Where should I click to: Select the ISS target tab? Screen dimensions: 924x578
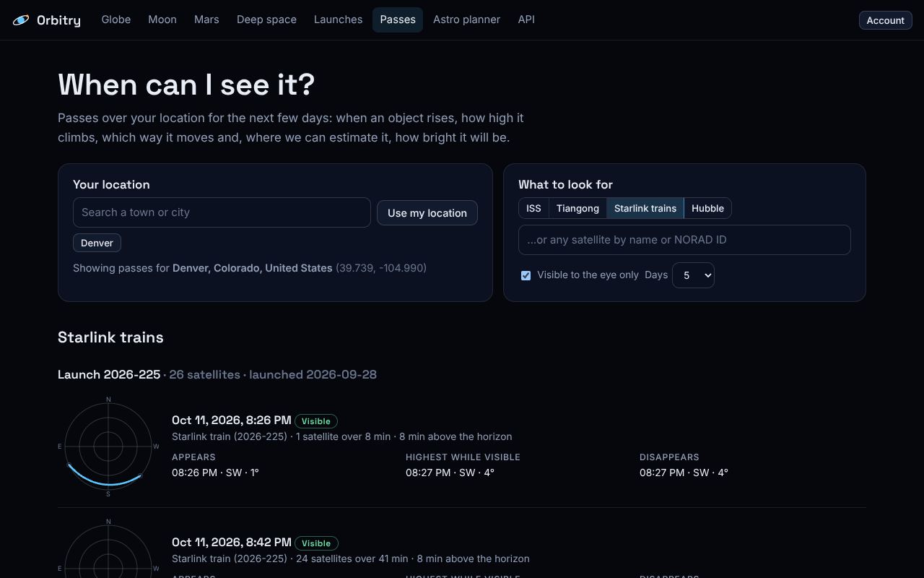tap(533, 208)
